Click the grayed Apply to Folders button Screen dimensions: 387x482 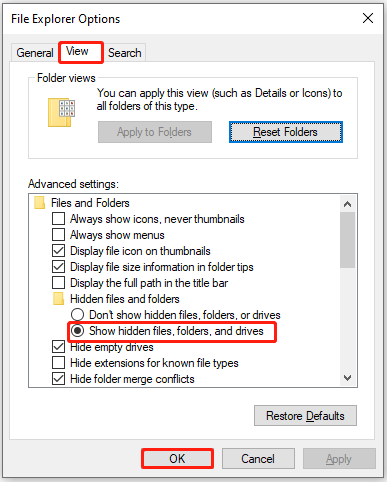(155, 132)
